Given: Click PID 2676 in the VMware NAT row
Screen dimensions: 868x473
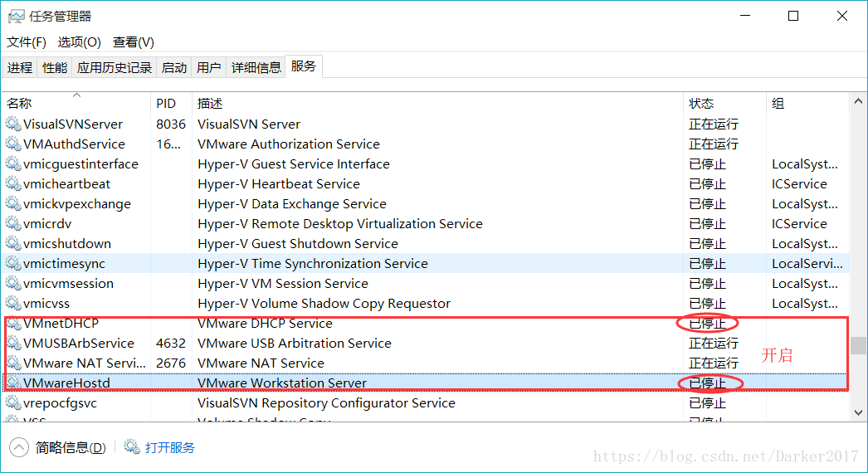Looking at the screenshot, I should click(170, 363).
